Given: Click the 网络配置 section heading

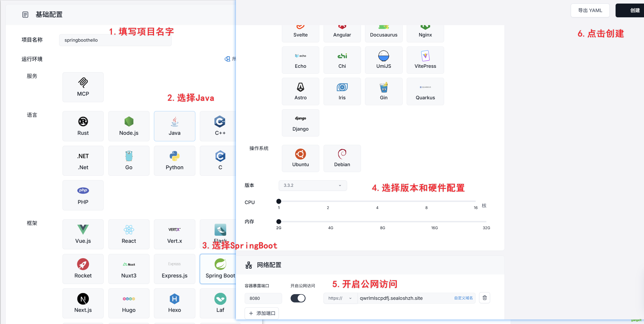Looking at the screenshot, I should (269, 265).
